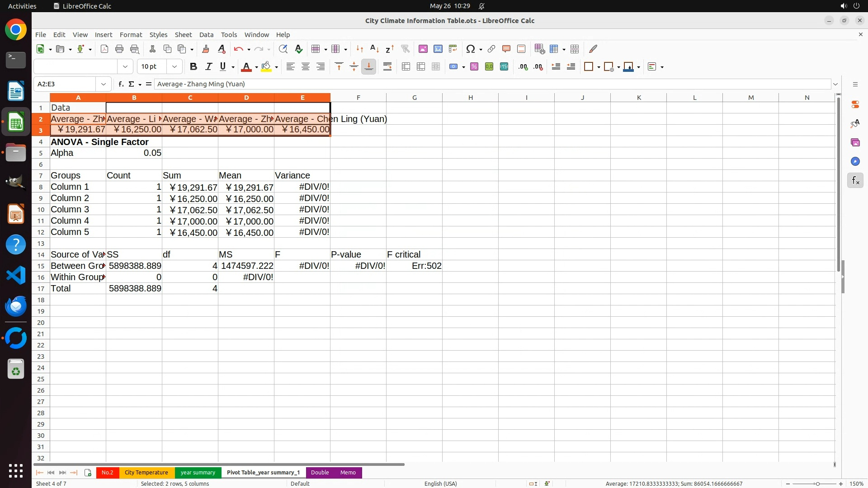This screenshot has height=488, width=868.
Task: Click the Merge and Center Cells icon
Action: point(406,67)
